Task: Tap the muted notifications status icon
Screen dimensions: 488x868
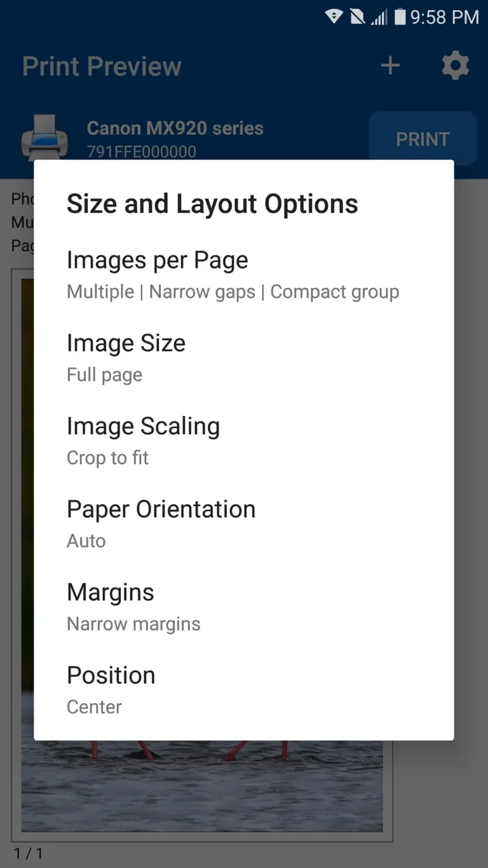Action: point(356,17)
